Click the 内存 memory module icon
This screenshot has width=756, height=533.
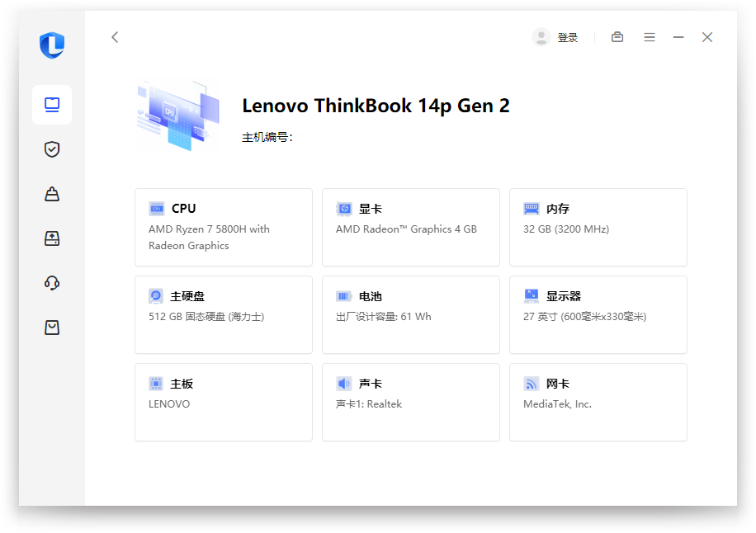(532, 209)
